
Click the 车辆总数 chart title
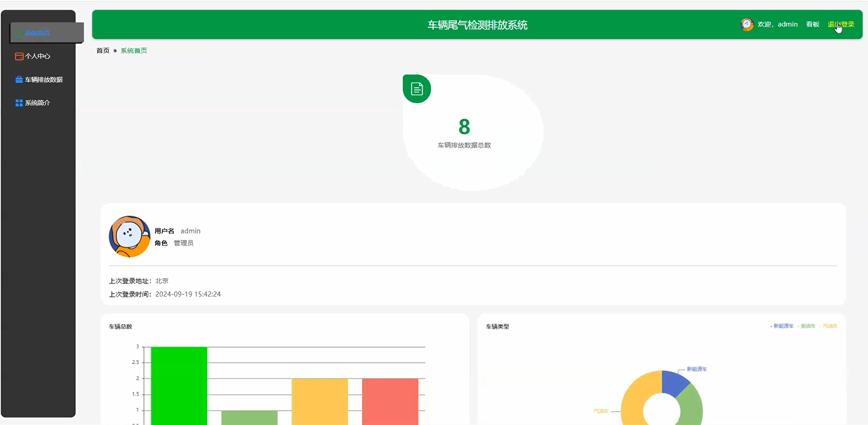121,326
